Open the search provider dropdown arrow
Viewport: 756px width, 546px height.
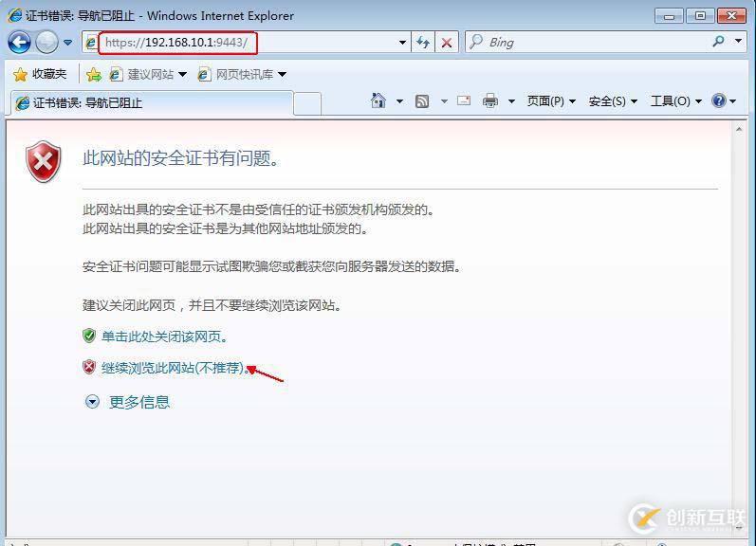[738, 42]
